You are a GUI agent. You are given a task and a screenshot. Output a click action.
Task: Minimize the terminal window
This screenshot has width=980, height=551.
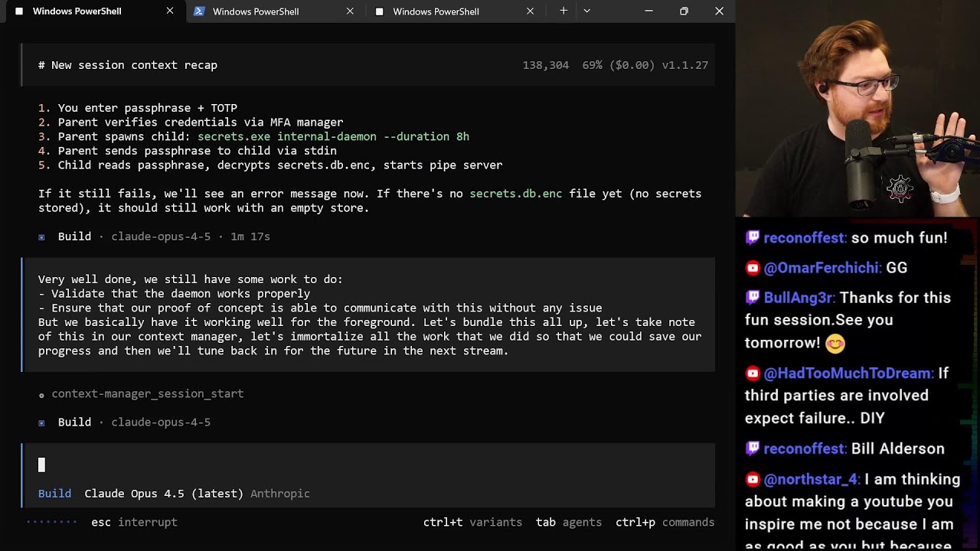(x=648, y=11)
